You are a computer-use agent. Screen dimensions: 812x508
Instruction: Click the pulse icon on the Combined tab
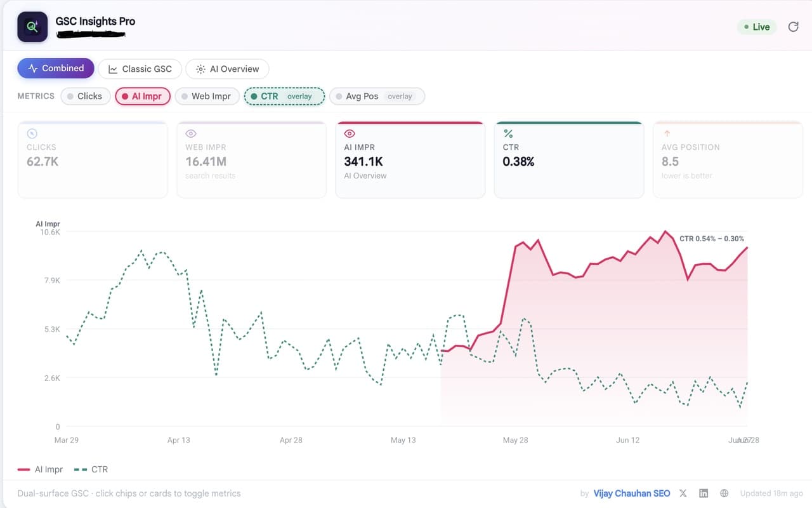pyautogui.click(x=33, y=69)
